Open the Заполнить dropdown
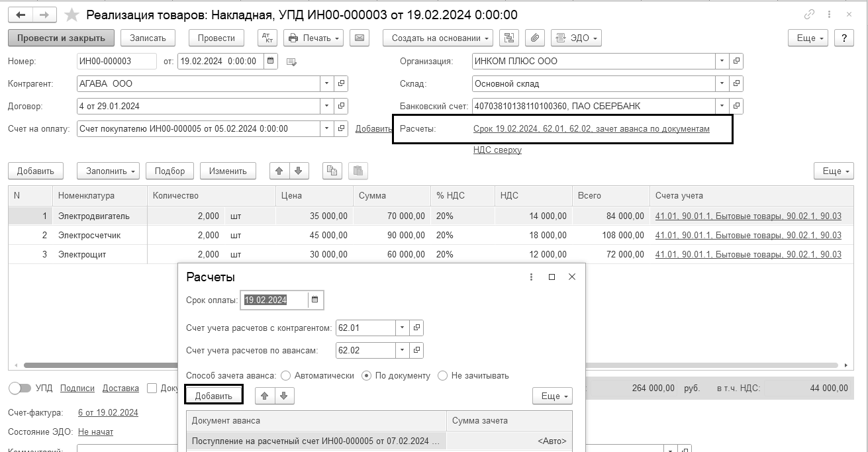Screen dimensions: 868x452 point(108,171)
